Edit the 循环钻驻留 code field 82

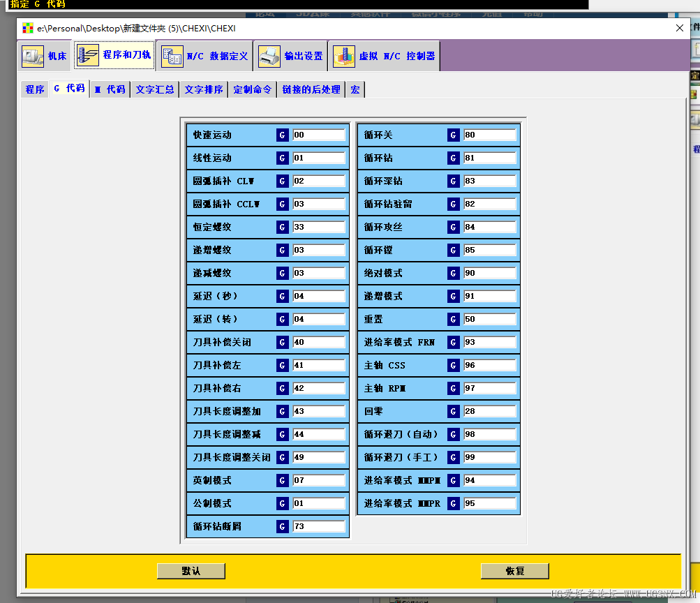click(490, 204)
